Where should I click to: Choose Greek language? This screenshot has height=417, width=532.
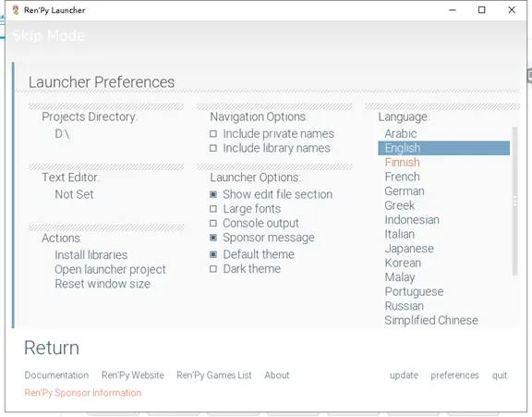[399, 205]
